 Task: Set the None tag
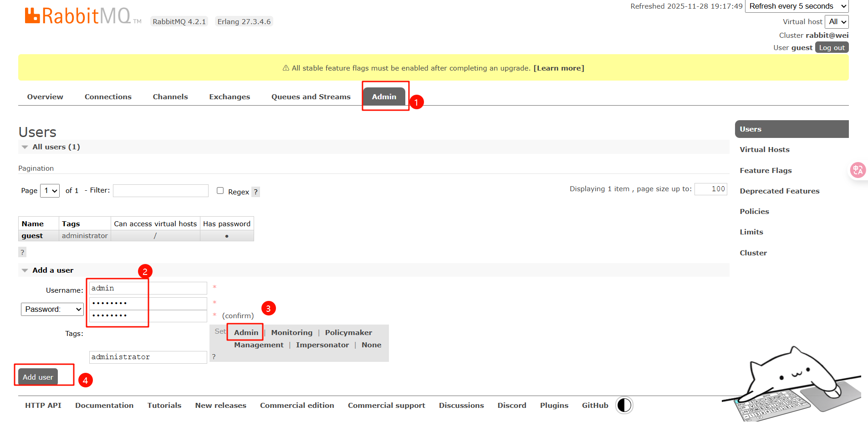coord(372,345)
